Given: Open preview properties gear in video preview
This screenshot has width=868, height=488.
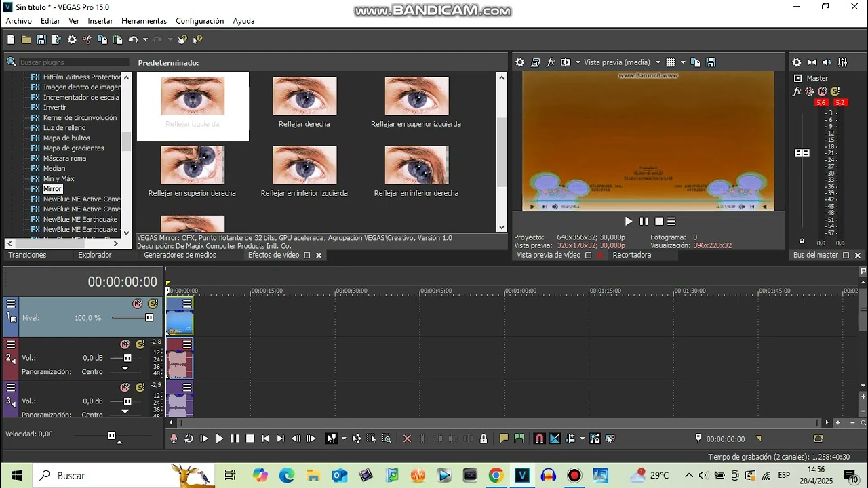Looking at the screenshot, I should tap(520, 62).
